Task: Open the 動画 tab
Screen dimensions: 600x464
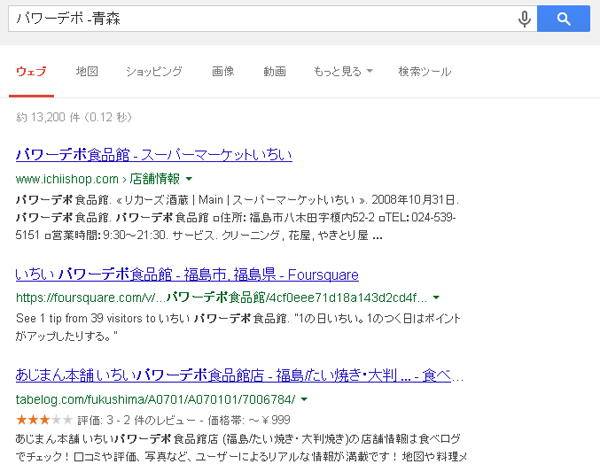Action: point(275,72)
